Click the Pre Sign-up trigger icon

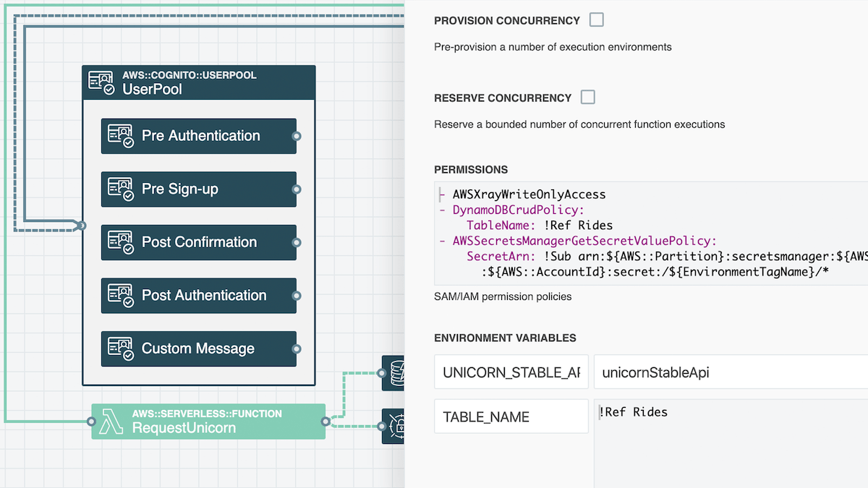[121, 189]
